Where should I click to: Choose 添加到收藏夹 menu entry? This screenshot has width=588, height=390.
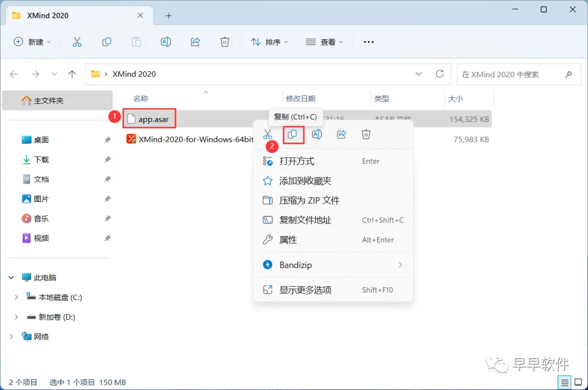coord(333,181)
